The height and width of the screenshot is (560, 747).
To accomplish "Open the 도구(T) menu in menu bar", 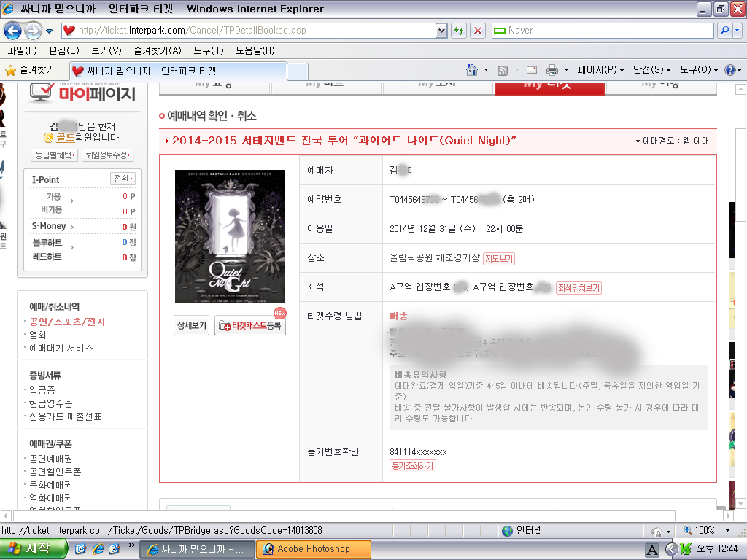I will pos(208,50).
